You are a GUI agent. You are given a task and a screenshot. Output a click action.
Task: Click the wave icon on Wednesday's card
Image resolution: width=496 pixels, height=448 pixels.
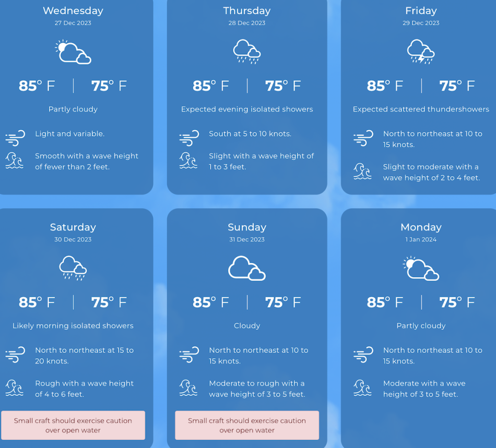15,161
